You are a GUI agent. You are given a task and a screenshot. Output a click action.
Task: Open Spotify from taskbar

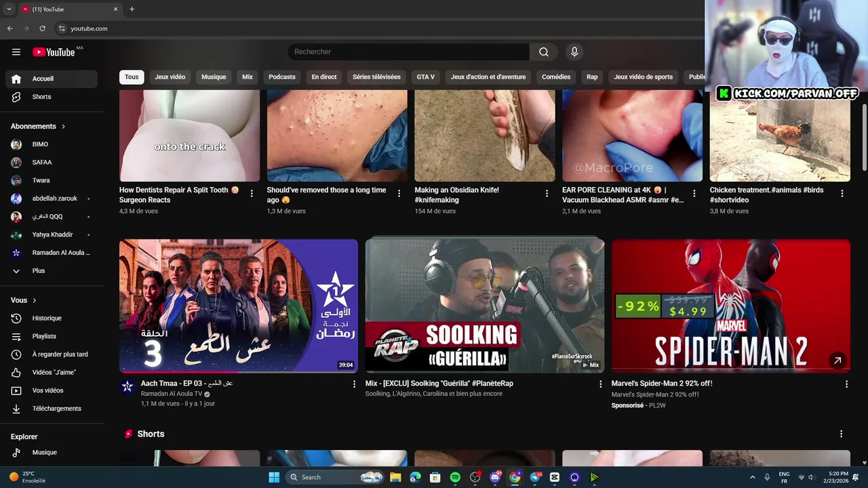(455, 477)
